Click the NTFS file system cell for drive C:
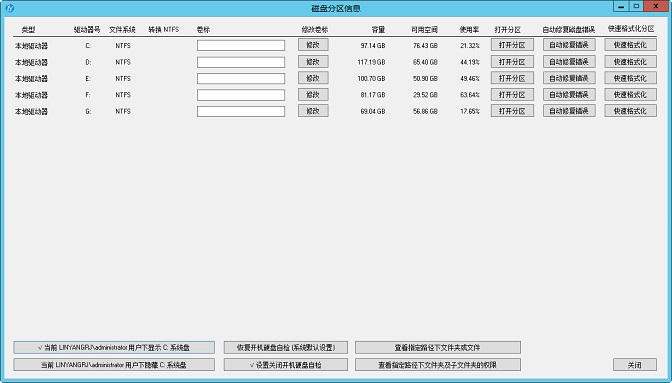672x383 pixels. pos(123,46)
